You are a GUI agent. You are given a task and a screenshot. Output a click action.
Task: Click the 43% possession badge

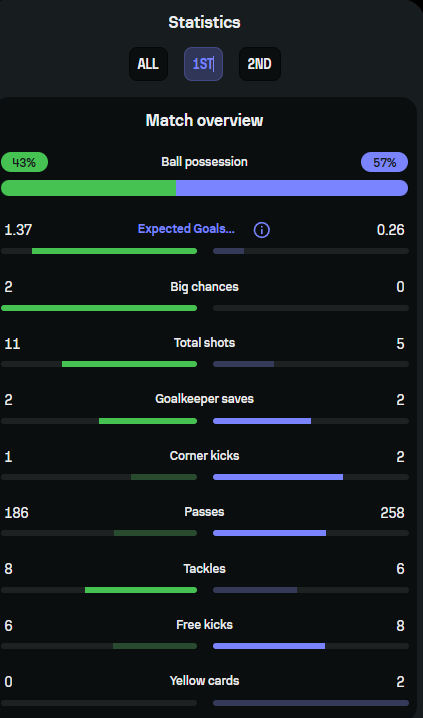coord(24,162)
